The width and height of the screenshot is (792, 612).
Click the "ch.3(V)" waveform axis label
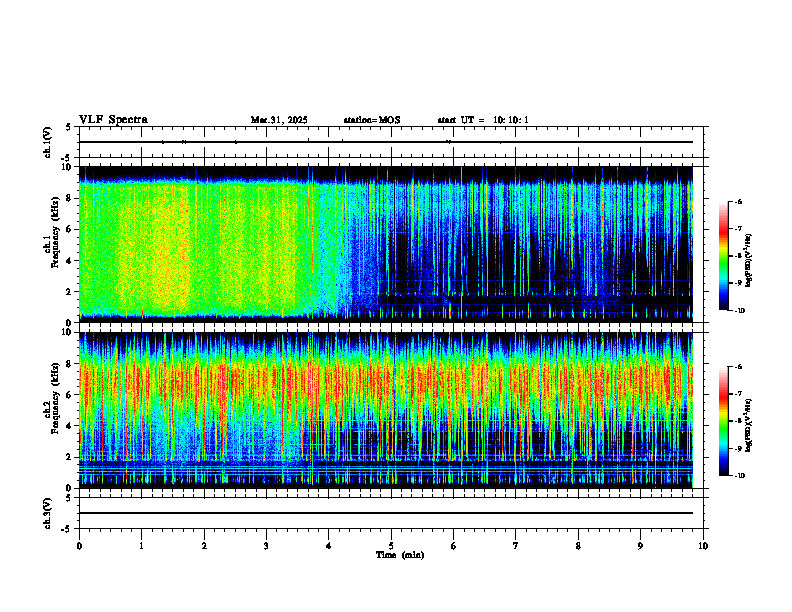48,513
